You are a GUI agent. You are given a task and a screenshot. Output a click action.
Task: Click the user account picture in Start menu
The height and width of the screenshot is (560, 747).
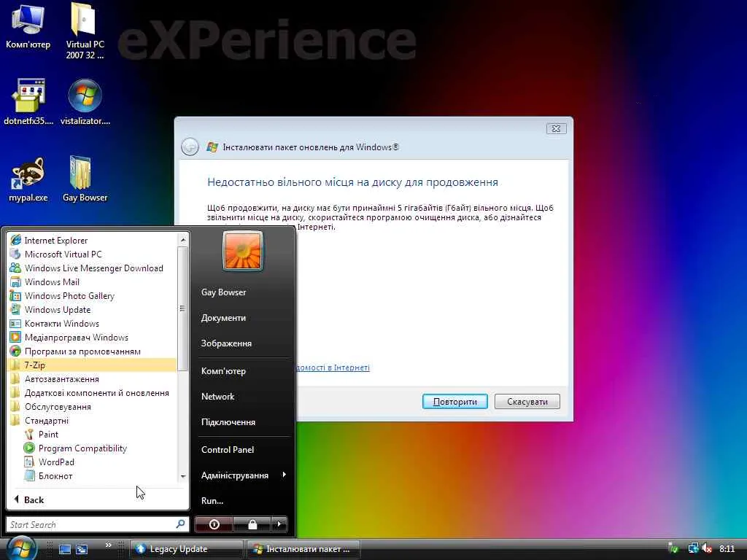(242, 251)
